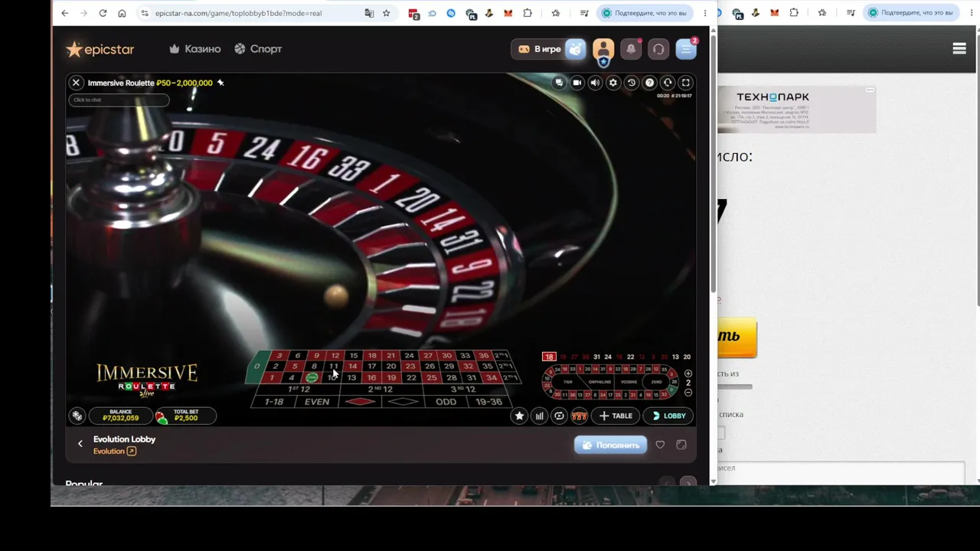Click the address bar URL
Viewport: 980px width, 551px height.
coord(238,13)
